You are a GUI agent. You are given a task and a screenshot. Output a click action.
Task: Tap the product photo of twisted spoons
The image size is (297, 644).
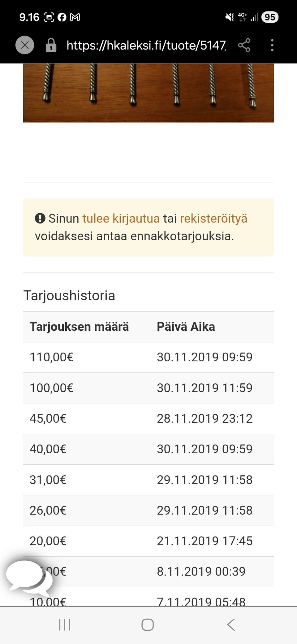click(x=148, y=91)
